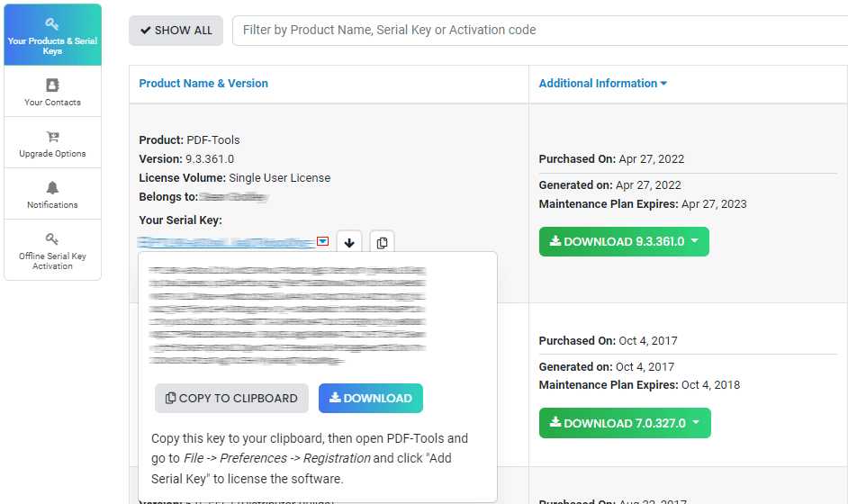
Task: Click the Product: PDF-Tools text
Action: tap(189, 140)
